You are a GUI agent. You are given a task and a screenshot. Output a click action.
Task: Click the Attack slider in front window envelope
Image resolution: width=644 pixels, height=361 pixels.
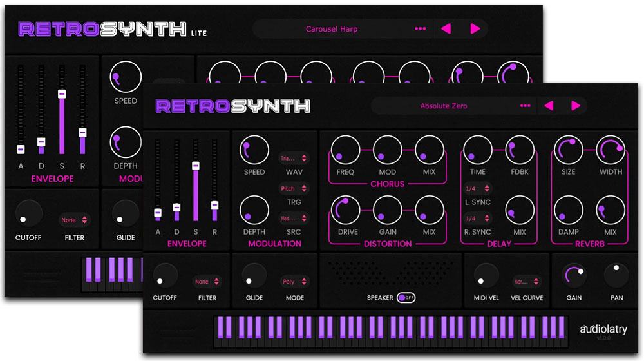(158, 181)
